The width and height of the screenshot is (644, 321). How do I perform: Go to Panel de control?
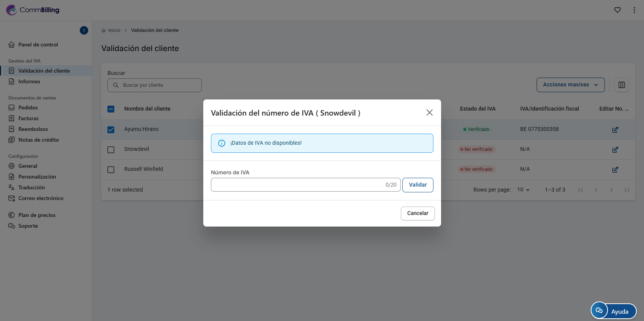(x=38, y=45)
